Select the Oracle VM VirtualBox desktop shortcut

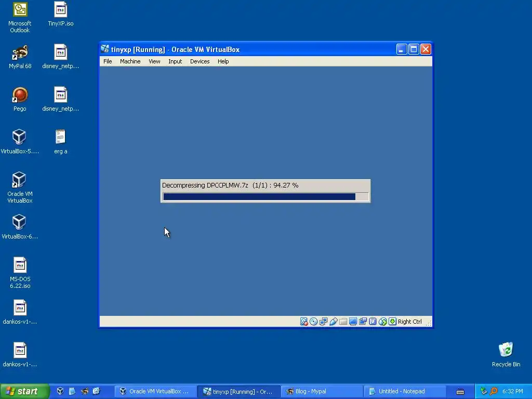click(20, 188)
